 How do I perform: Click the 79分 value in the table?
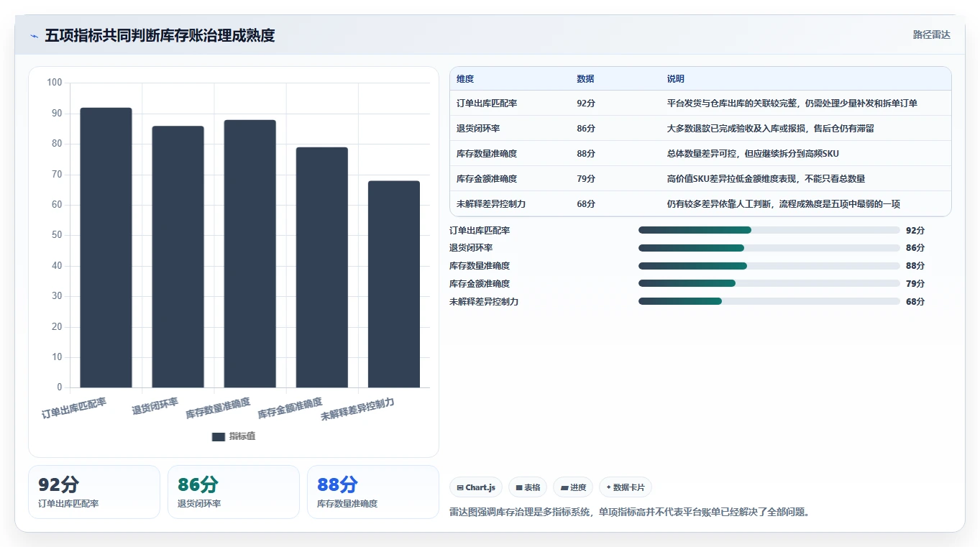point(586,179)
